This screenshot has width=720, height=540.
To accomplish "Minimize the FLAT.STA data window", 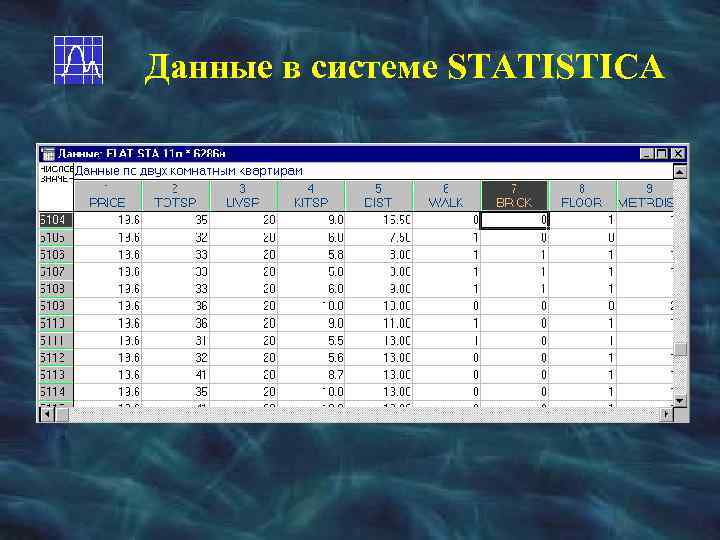I will (647, 154).
